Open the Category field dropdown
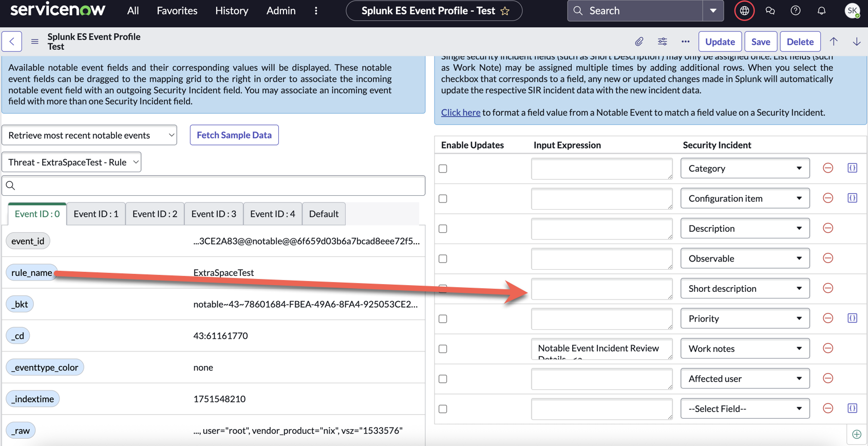 point(745,168)
